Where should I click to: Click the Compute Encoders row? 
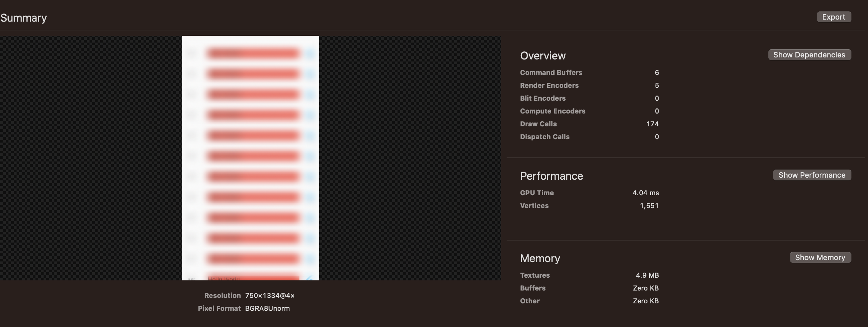pos(553,111)
